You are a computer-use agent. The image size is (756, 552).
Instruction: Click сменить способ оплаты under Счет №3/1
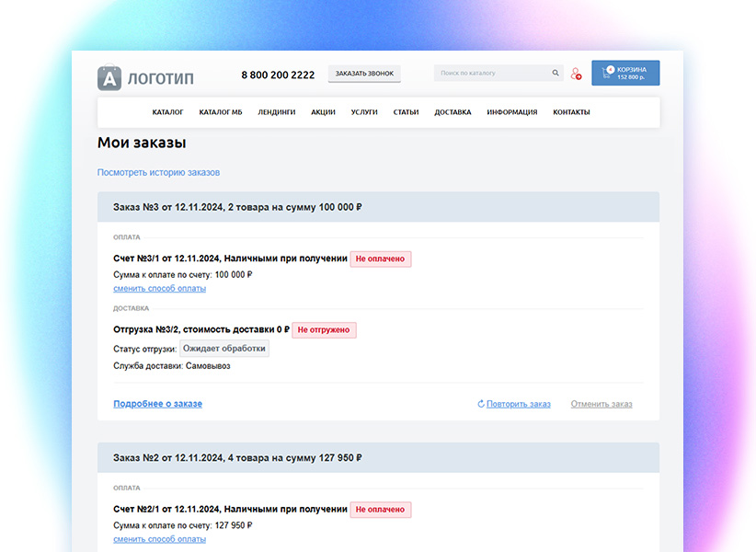(159, 288)
